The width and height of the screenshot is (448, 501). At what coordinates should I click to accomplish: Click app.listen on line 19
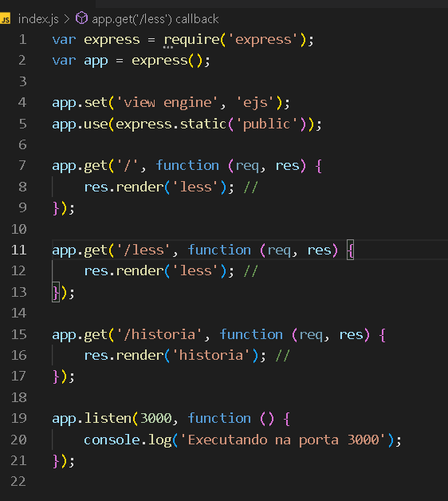tap(92, 419)
